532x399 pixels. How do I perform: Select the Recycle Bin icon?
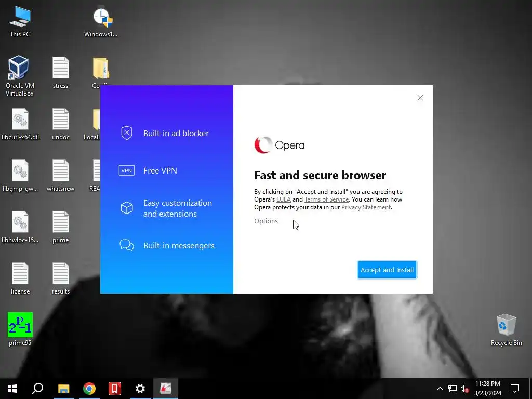506,330
